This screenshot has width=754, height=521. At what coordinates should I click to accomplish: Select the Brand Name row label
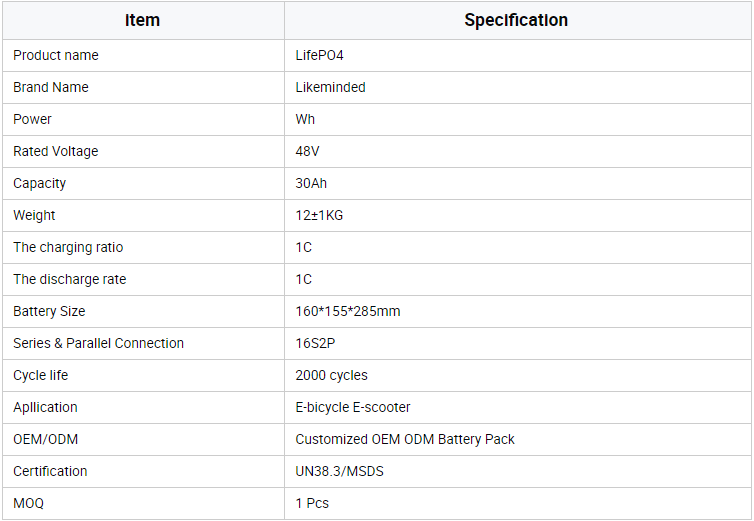coord(51,87)
